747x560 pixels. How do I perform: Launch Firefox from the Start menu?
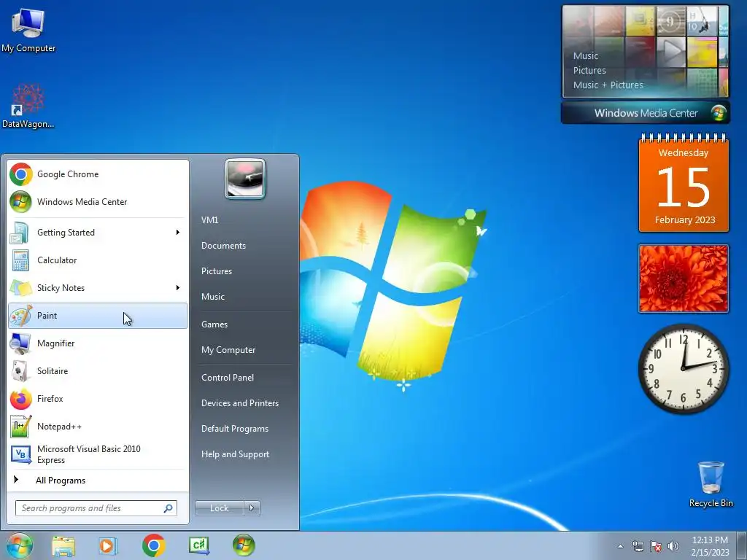(98, 399)
